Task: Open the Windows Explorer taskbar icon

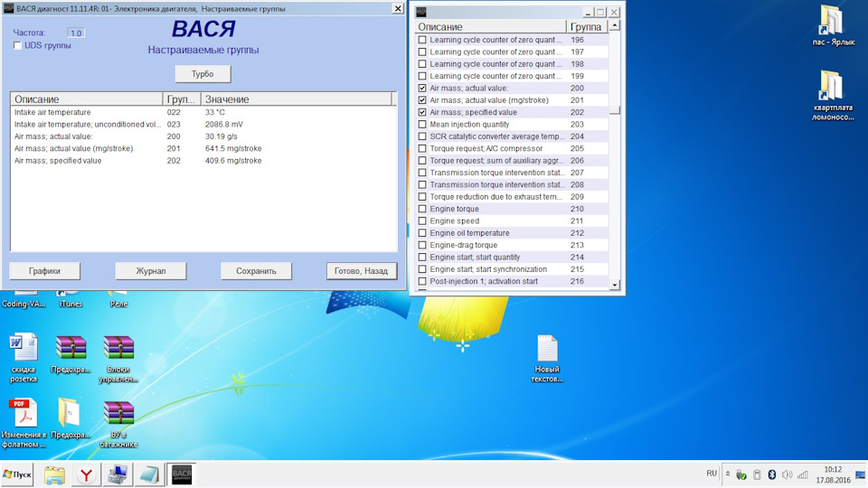Action: coord(55,474)
